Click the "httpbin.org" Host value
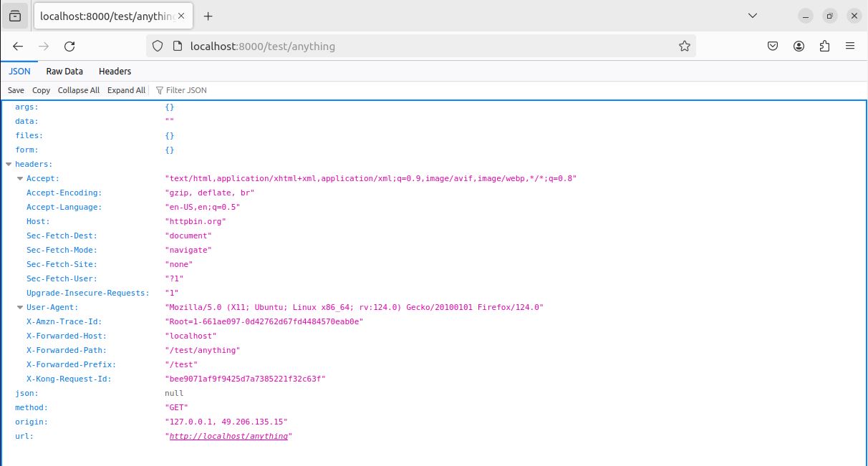 click(x=196, y=221)
